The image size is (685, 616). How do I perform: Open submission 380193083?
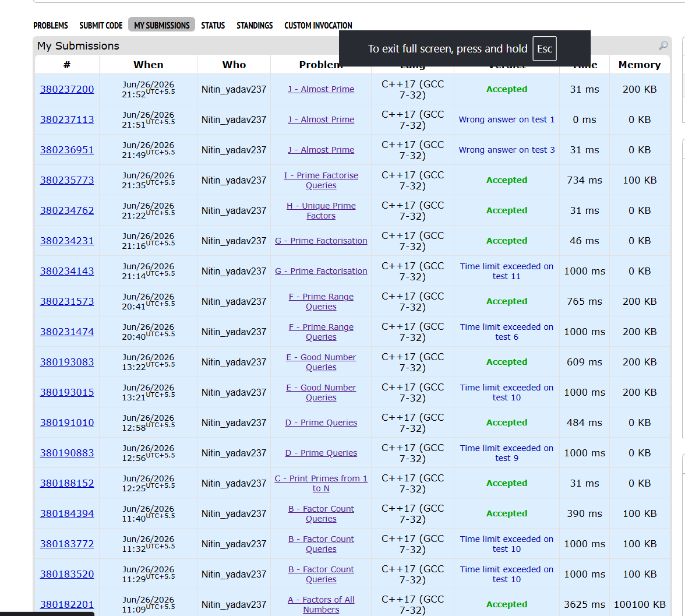pyautogui.click(x=67, y=362)
